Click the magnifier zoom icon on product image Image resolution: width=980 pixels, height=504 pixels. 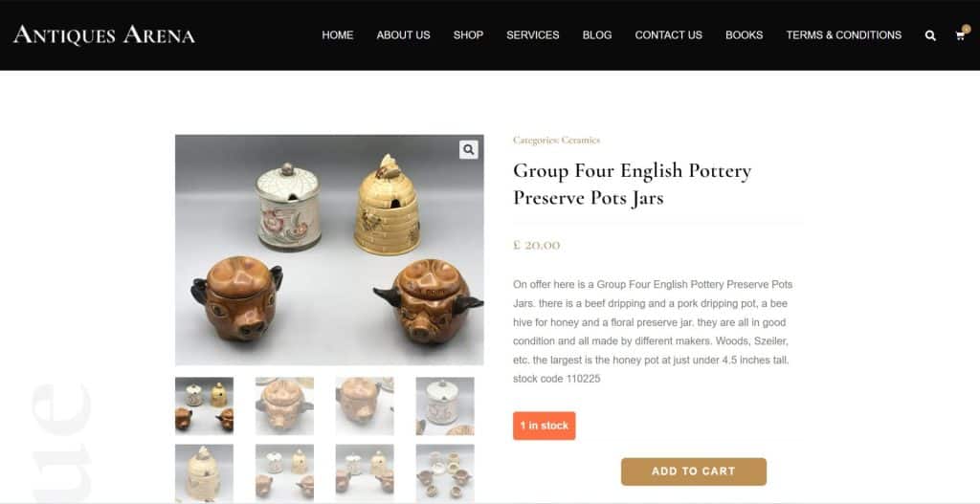pyautogui.click(x=469, y=149)
